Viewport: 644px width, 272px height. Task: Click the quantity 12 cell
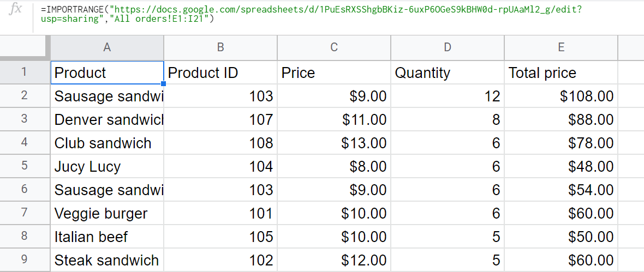448,96
